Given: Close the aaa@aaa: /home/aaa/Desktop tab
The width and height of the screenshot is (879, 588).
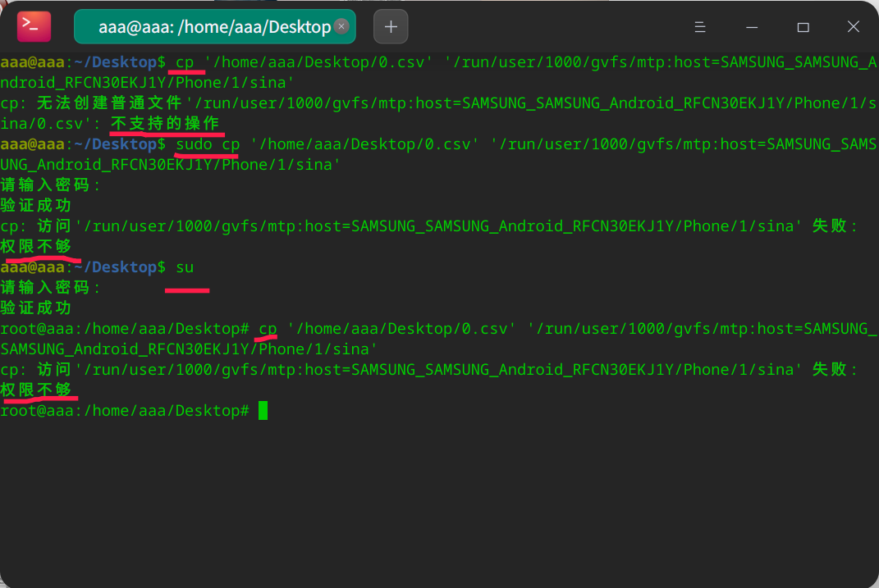Looking at the screenshot, I should 341,26.
